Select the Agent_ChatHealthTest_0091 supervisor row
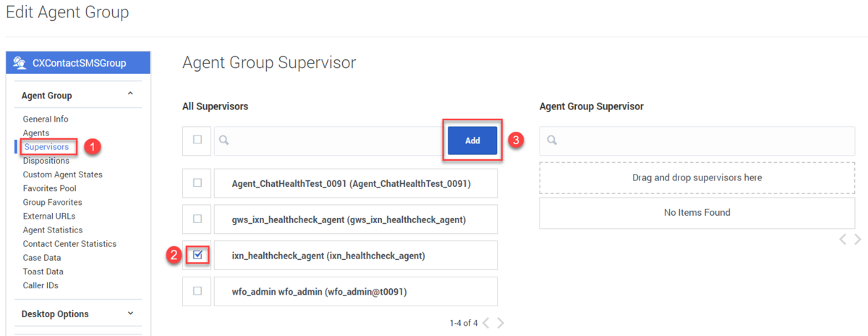The height and width of the screenshot is (336, 868). pos(356,184)
